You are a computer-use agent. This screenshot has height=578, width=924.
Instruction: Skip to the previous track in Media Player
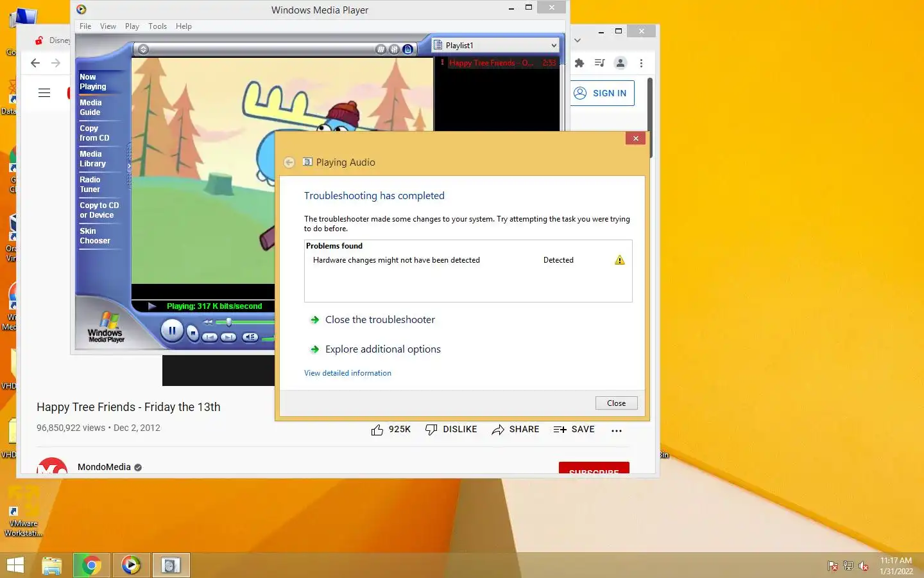point(210,337)
